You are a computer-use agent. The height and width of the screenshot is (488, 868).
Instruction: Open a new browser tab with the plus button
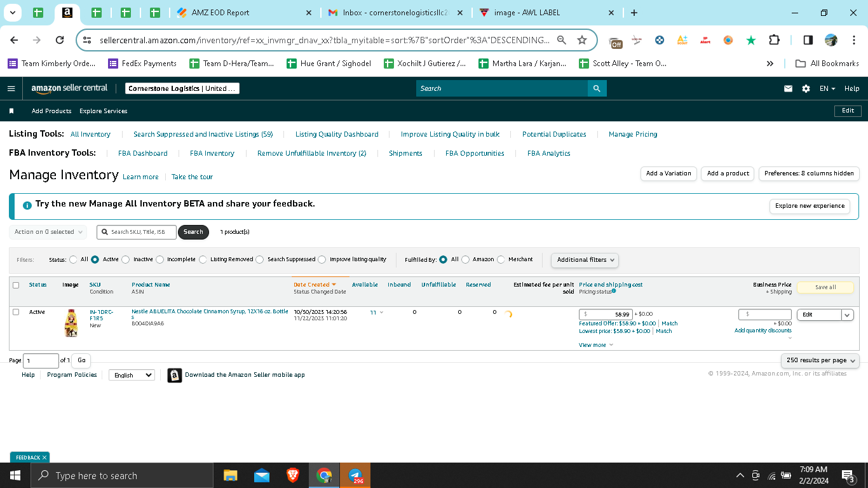(634, 13)
